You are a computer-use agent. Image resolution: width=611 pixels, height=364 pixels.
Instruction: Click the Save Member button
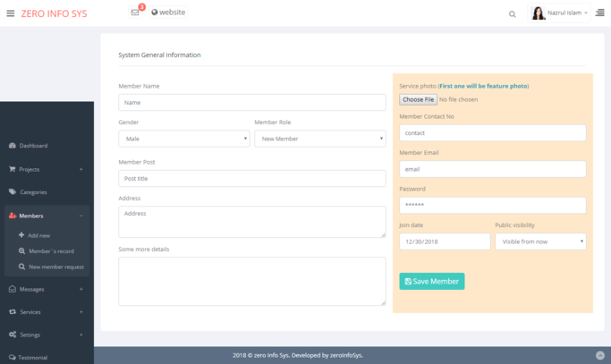click(431, 281)
